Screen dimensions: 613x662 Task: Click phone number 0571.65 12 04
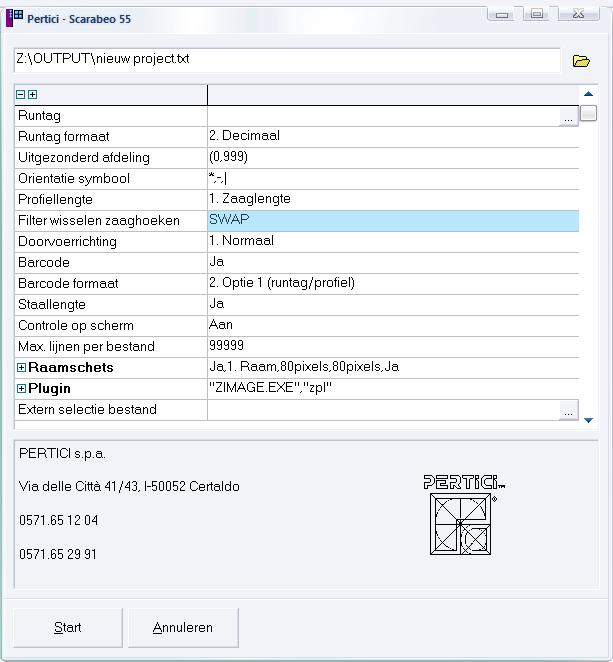pyautogui.click(x=59, y=520)
